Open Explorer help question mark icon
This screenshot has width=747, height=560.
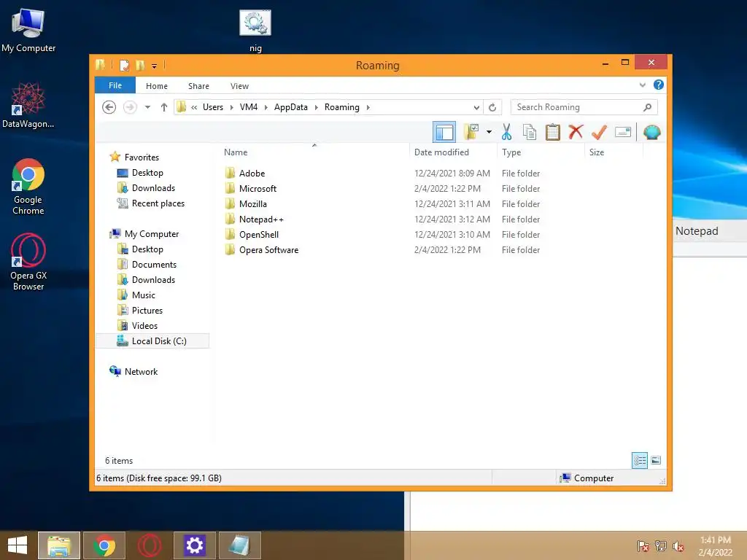(x=659, y=85)
